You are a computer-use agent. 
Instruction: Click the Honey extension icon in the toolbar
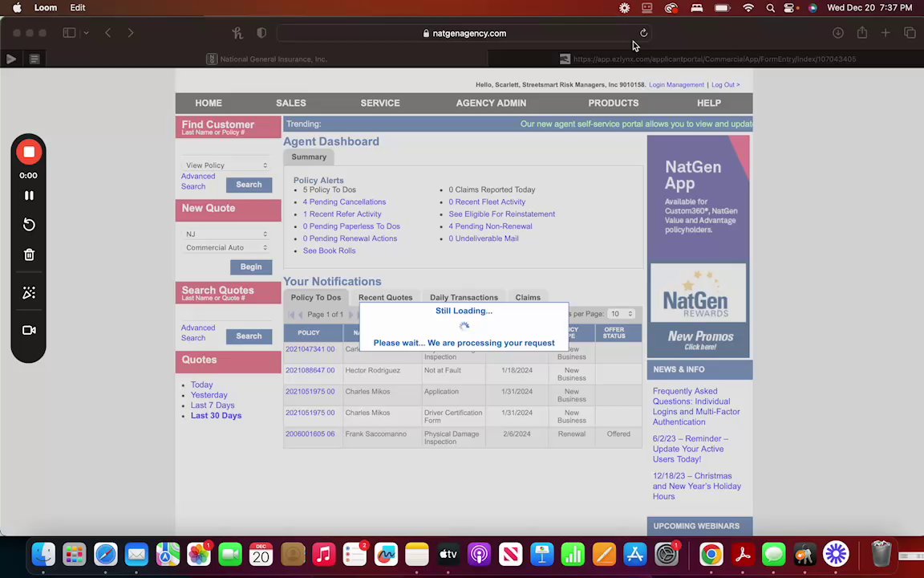click(x=237, y=33)
